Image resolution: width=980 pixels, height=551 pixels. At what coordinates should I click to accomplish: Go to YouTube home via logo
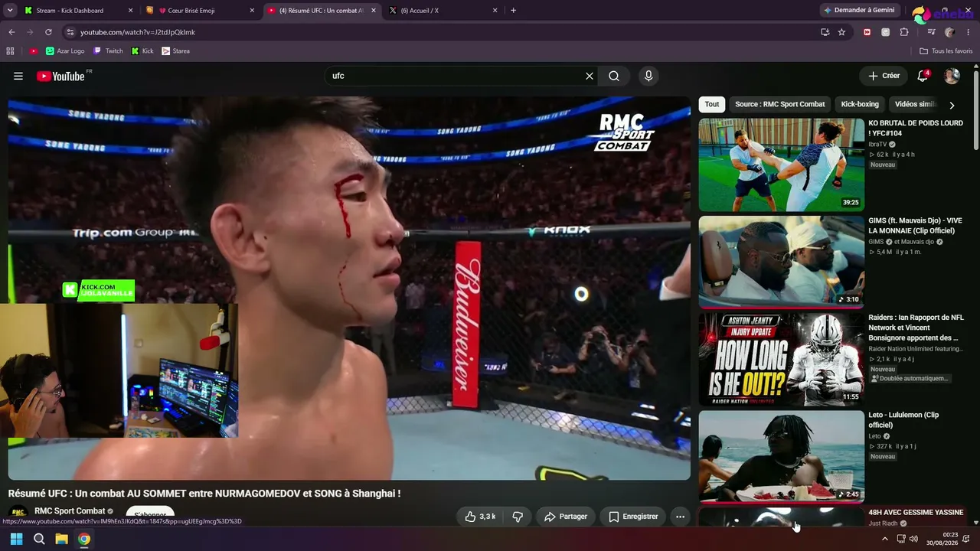pyautogui.click(x=60, y=76)
